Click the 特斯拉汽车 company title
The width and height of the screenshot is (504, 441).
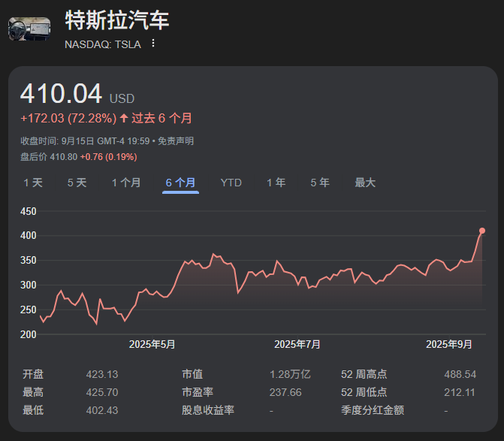click(117, 20)
